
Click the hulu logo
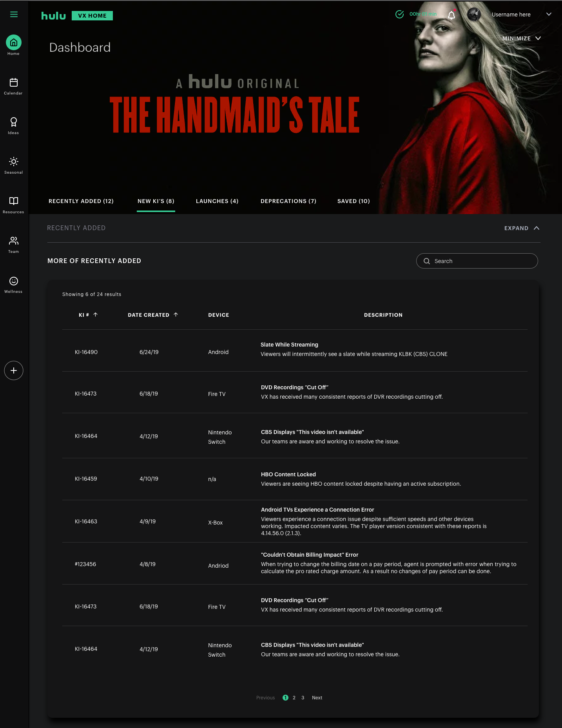[54, 16]
